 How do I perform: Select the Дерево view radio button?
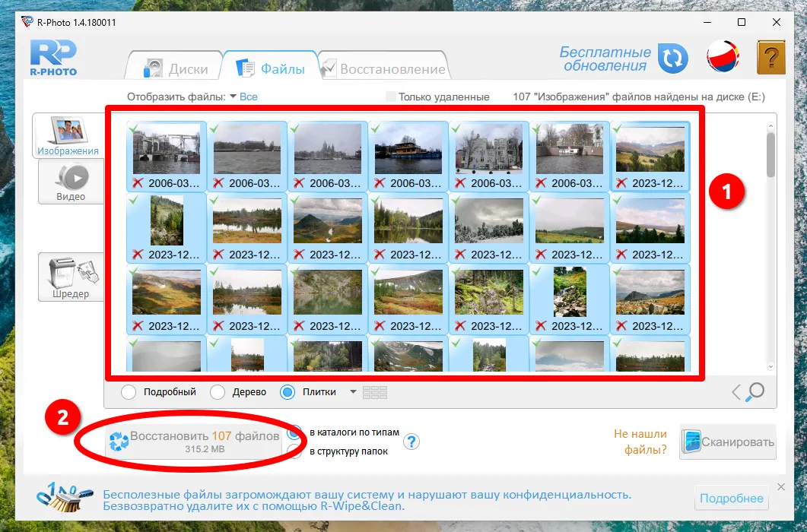218,392
